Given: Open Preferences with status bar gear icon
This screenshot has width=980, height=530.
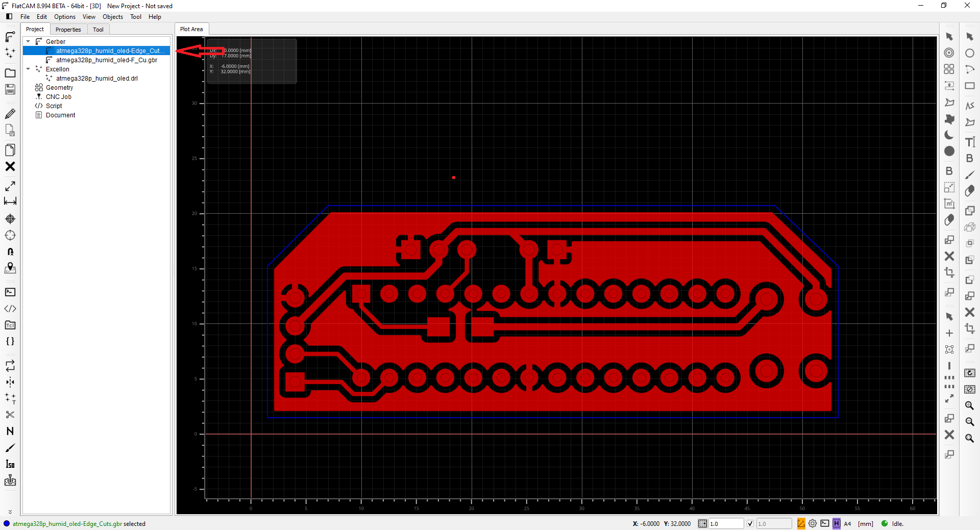Looking at the screenshot, I should [x=813, y=523].
